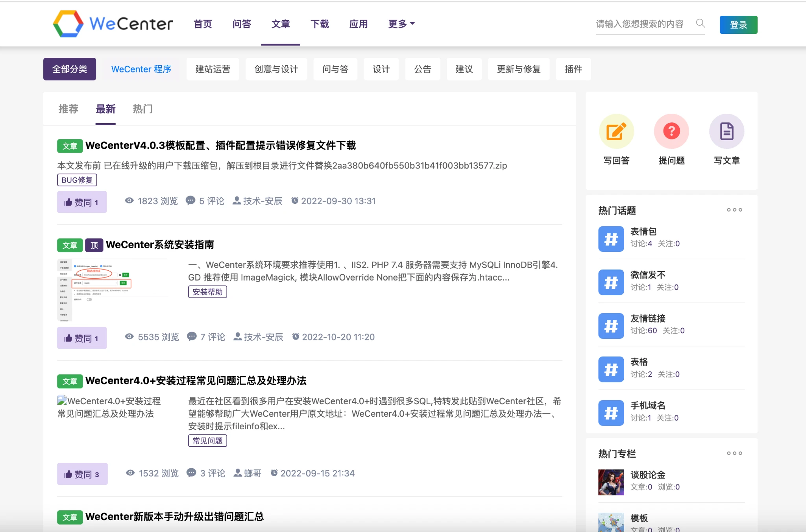Focus the search input field
This screenshot has width=806, height=532.
click(644, 24)
